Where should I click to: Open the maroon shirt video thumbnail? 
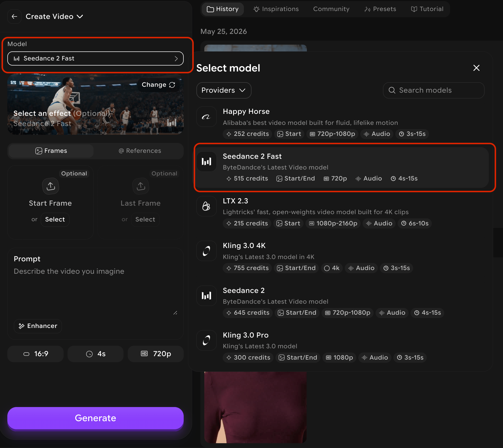(255, 407)
